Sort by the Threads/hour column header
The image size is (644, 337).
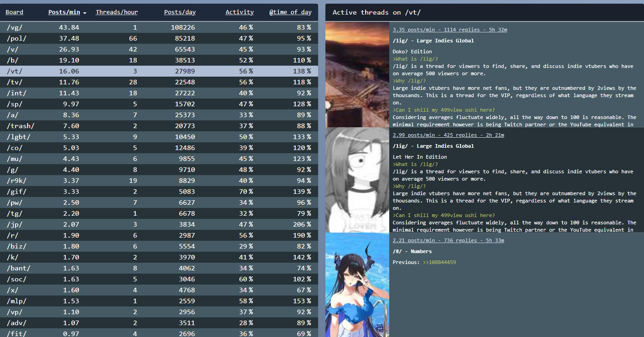[117, 12]
